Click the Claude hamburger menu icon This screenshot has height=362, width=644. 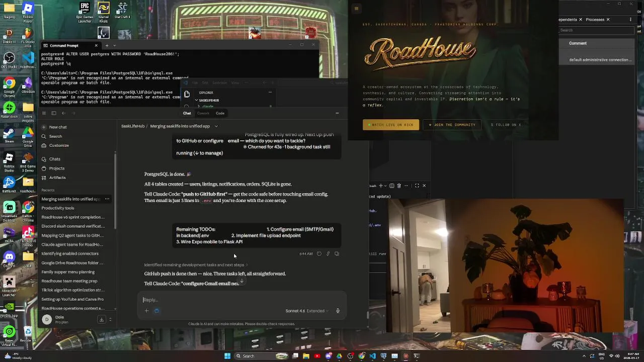click(x=44, y=113)
